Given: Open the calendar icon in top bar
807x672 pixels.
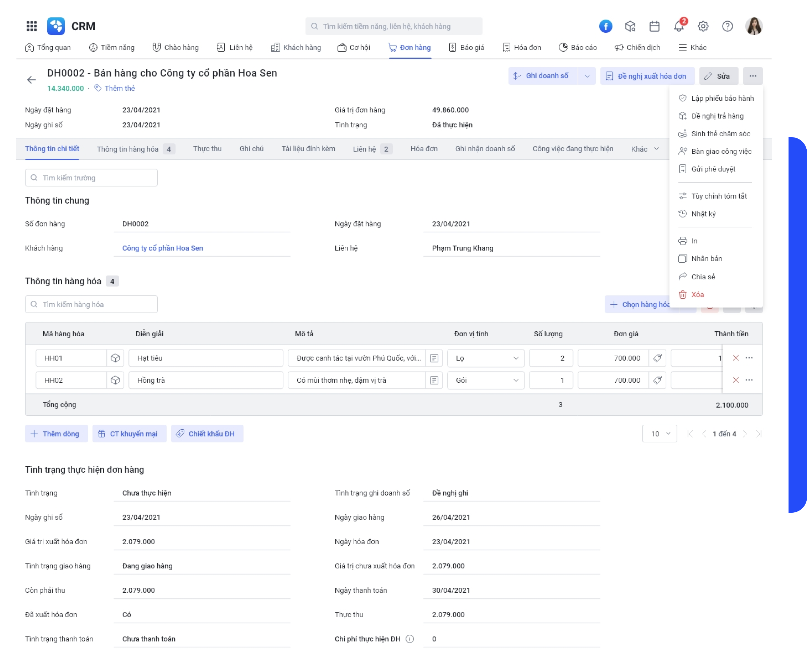Looking at the screenshot, I should click(x=654, y=26).
